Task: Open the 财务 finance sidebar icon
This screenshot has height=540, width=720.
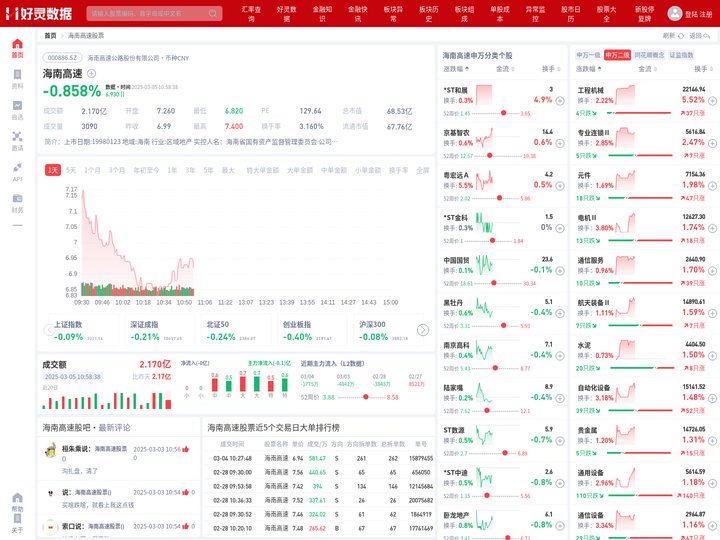Action: pyautogui.click(x=17, y=198)
